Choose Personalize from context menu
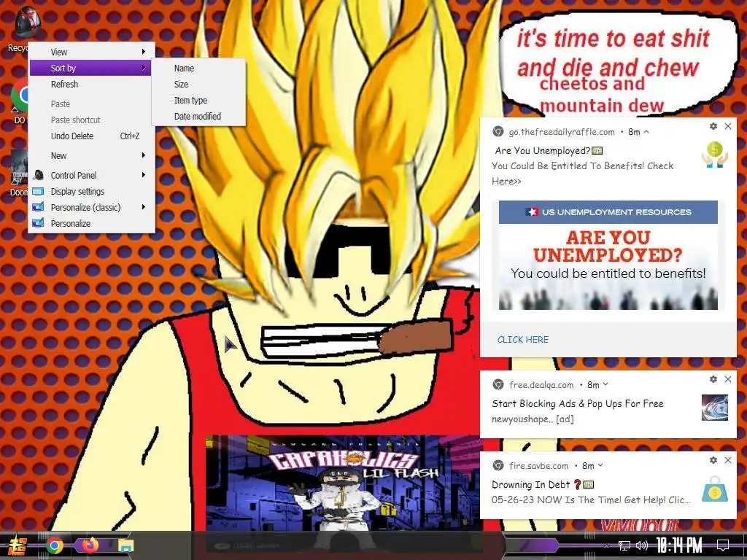 (91, 223)
